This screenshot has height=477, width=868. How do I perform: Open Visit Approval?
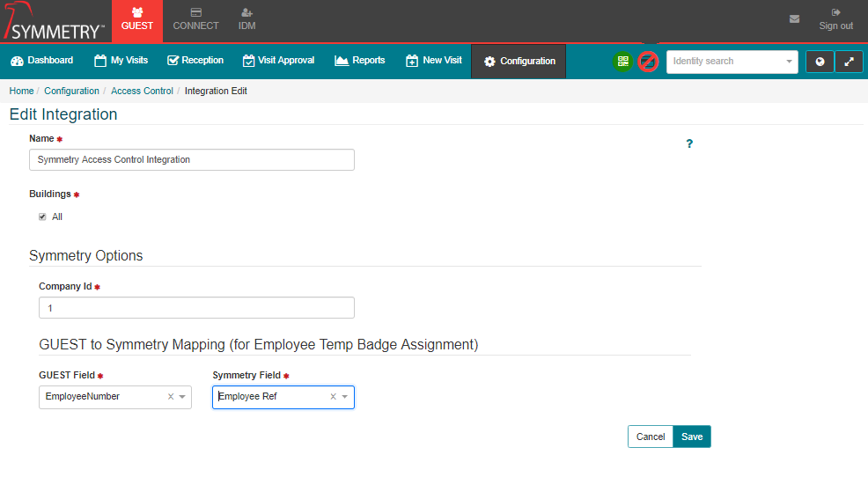tap(278, 61)
